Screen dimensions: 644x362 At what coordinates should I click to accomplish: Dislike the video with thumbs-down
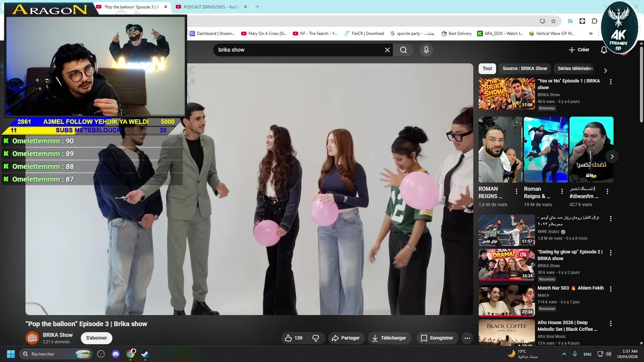coord(316,338)
